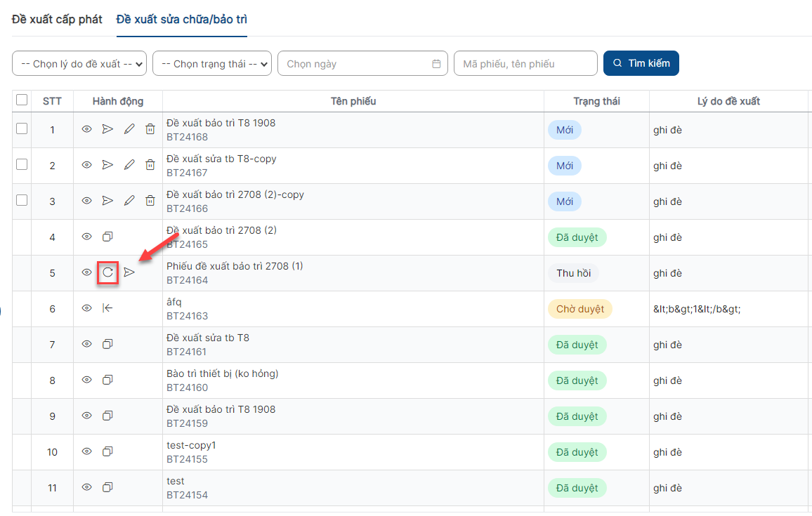Click the ticket code 'BT24163'
The height and width of the screenshot is (516, 812).
tap(187, 316)
